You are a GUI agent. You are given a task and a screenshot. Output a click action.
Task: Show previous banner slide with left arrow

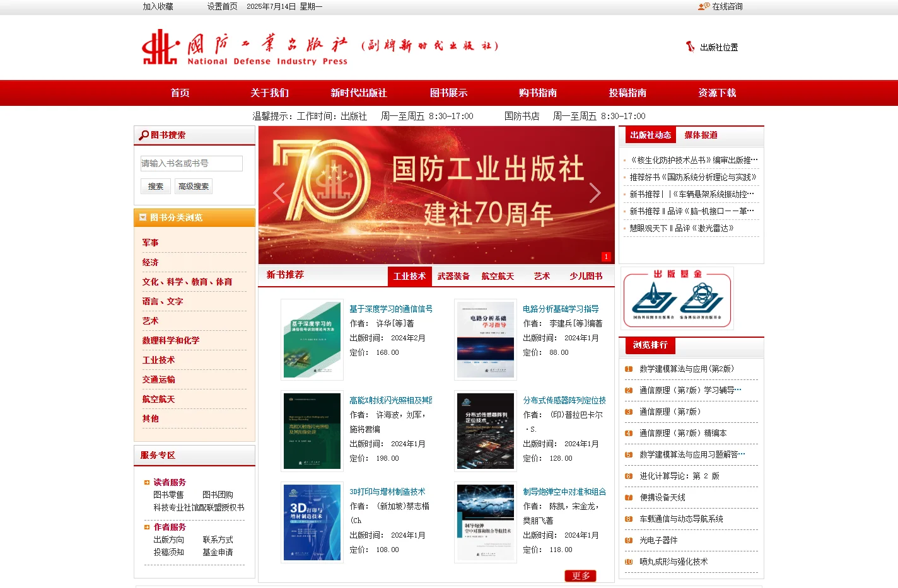279,193
